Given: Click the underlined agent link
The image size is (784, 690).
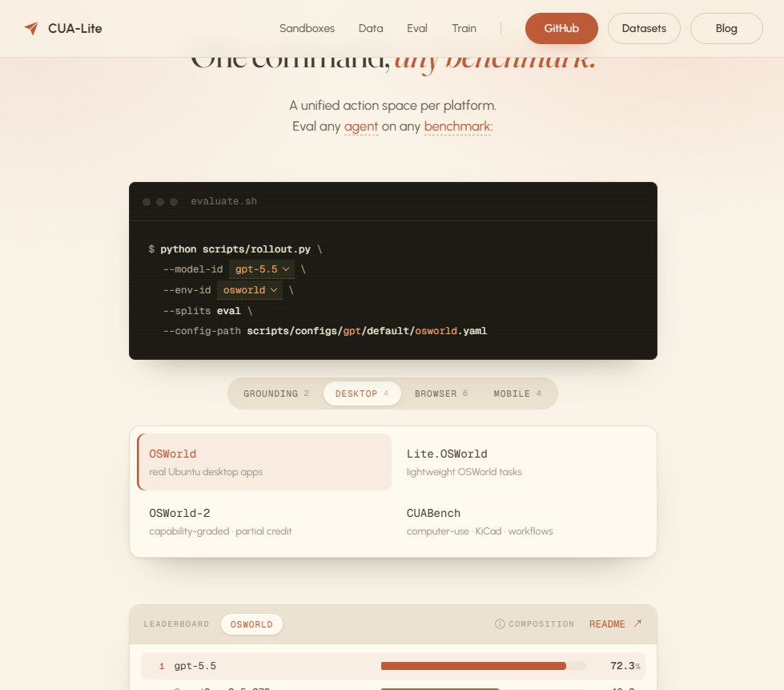Looking at the screenshot, I should [361, 127].
